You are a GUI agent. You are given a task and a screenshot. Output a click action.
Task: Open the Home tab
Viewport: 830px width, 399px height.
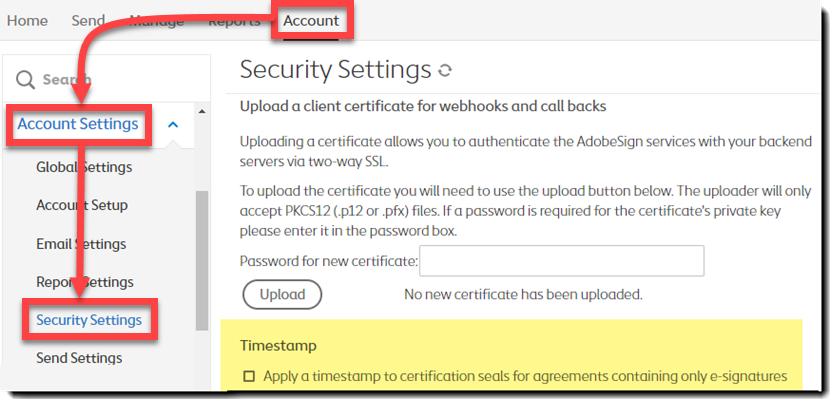pyautogui.click(x=27, y=21)
